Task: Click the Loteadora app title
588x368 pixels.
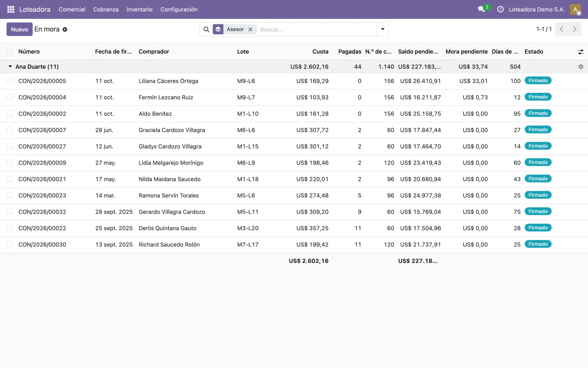Action: [x=35, y=9]
